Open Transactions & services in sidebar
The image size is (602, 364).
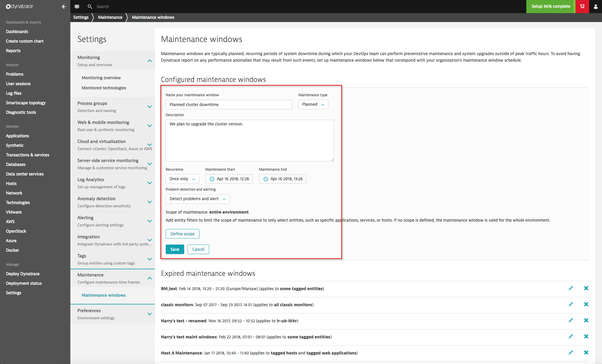pyautogui.click(x=27, y=155)
